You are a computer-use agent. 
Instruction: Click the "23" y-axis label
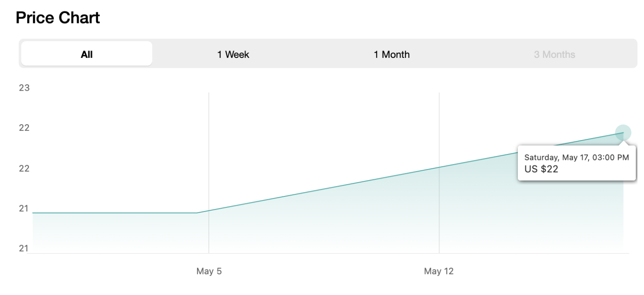point(24,88)
